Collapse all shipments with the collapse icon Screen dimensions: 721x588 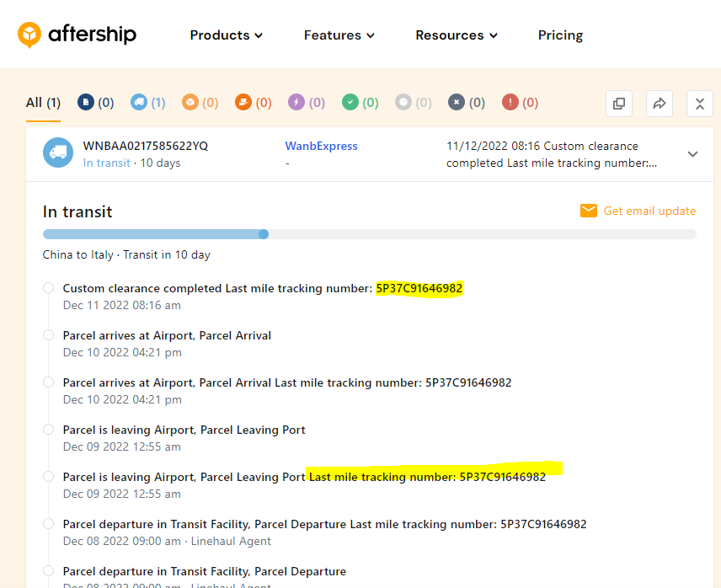click(700, 104)
